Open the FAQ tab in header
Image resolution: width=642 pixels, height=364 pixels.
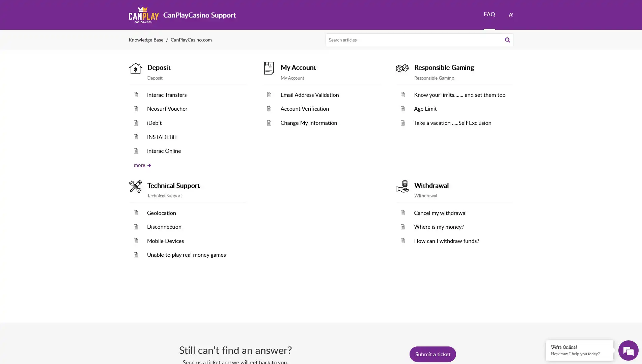(489, 14)
